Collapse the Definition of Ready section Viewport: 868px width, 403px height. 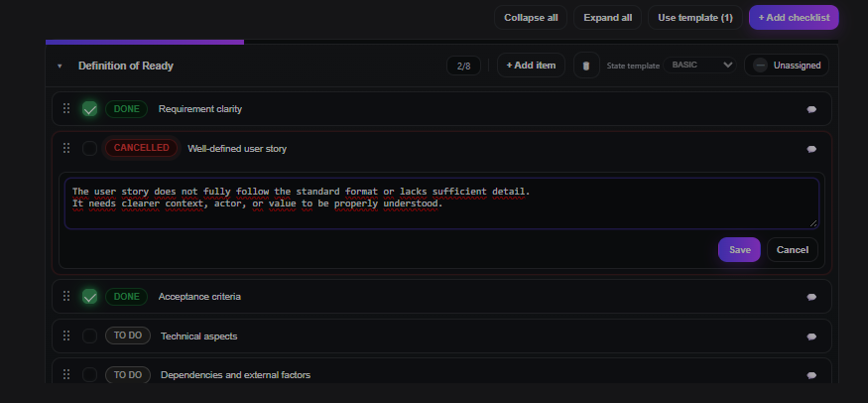point(60,67)
